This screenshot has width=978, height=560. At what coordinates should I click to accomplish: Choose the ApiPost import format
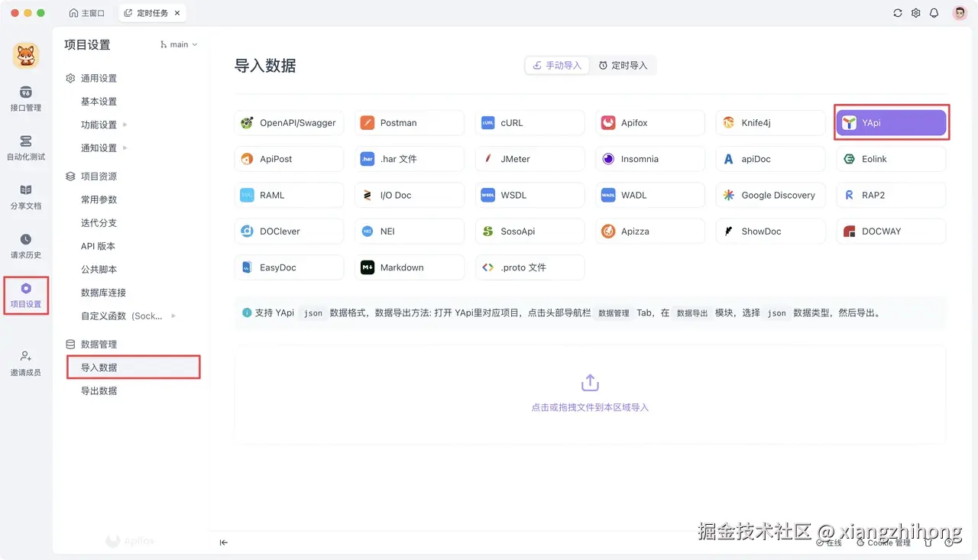click(x=290, y=159)
